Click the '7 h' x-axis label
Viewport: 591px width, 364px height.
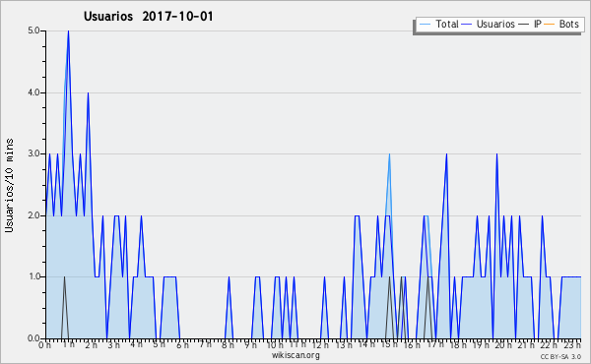point(205,344)
